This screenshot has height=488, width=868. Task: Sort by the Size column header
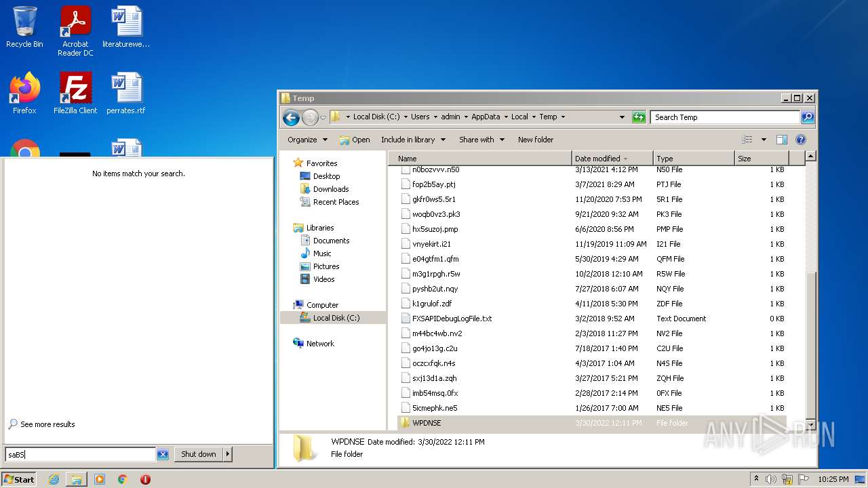(x=762, y=159)
